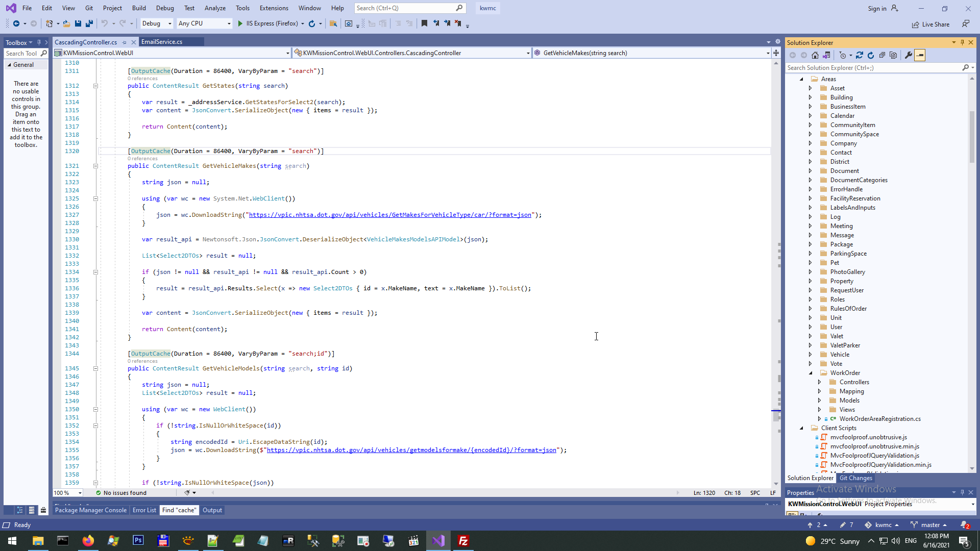Switch to the EmailService.cs tab

(162, 42)
